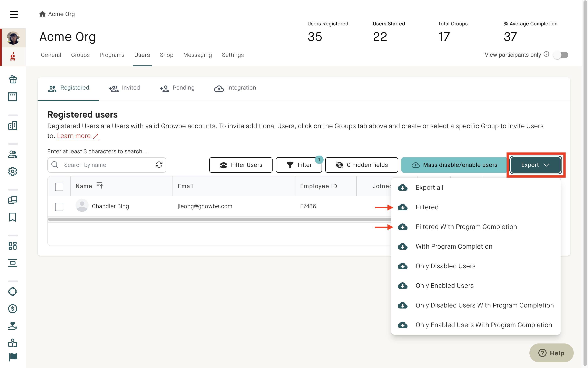Click the Chandler Bing avatar placeholder

point(82,205)
